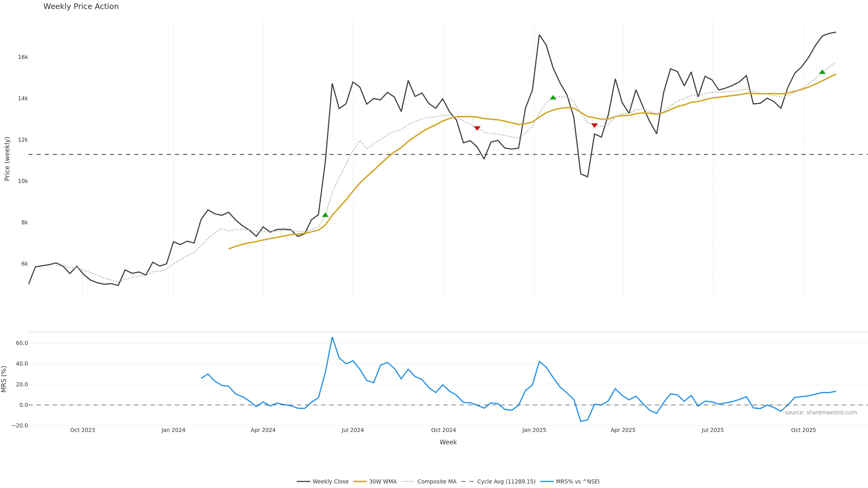868x488 pixels.
Task: Click the source: sharemaestro.com text
Action: point(821,413)
